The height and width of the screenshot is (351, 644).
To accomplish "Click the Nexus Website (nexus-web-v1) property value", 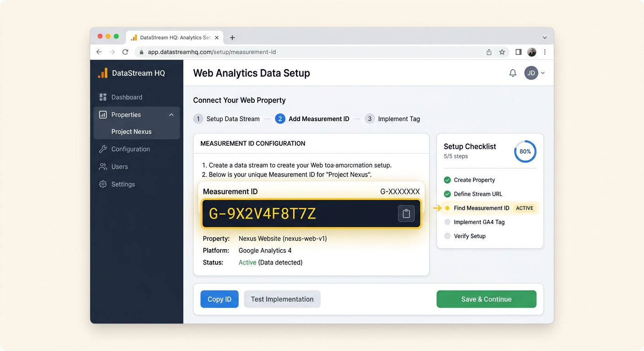I will coord(283,239).
